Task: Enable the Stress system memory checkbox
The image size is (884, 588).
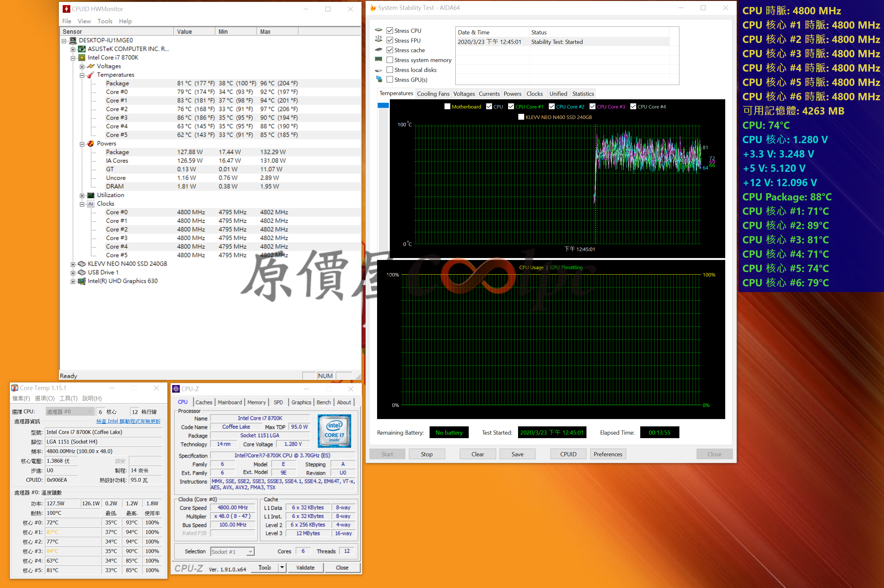Action: 390,59
